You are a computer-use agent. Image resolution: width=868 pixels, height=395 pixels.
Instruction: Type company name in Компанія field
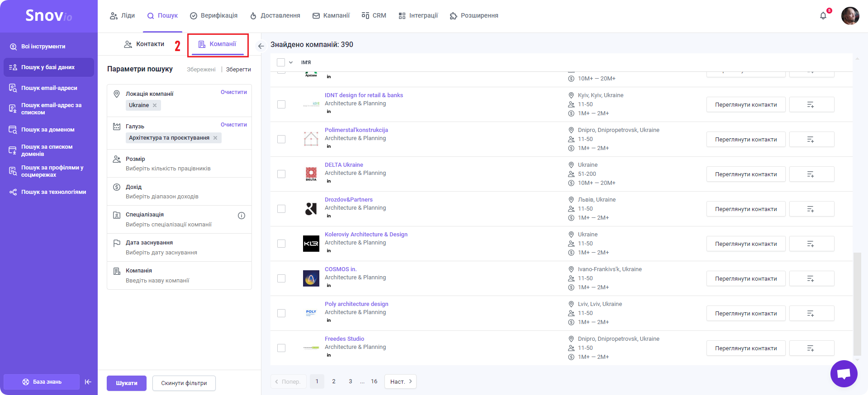tap(179, 276)
